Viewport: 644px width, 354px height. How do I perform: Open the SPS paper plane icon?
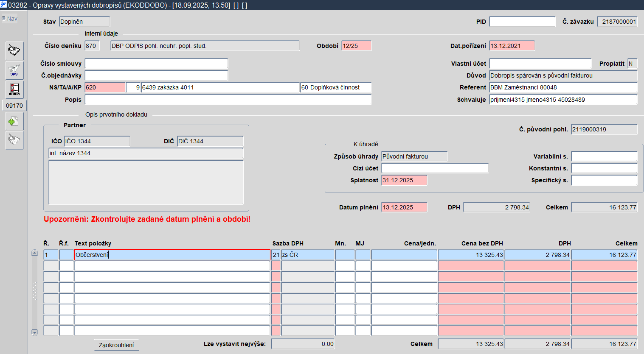14,70
